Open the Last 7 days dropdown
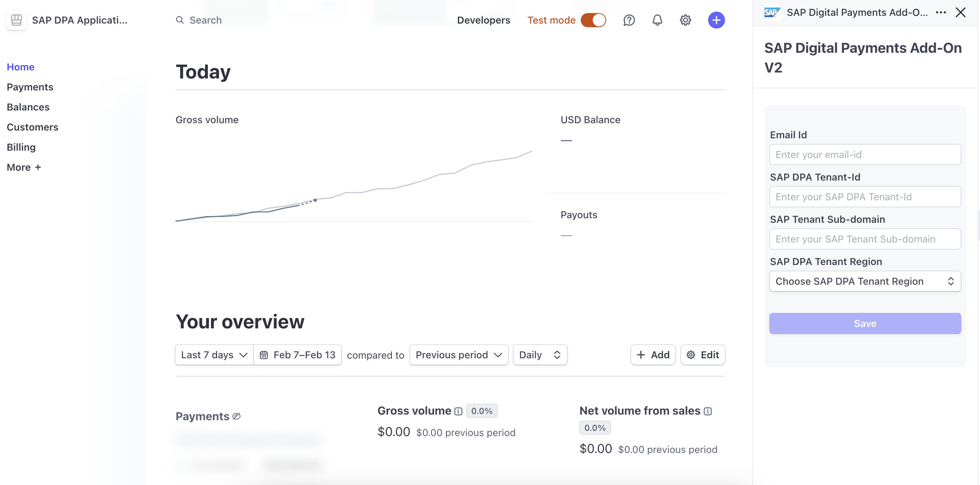Image resolution: width=980 pixels, height=485 pixels. click(214, 354)
